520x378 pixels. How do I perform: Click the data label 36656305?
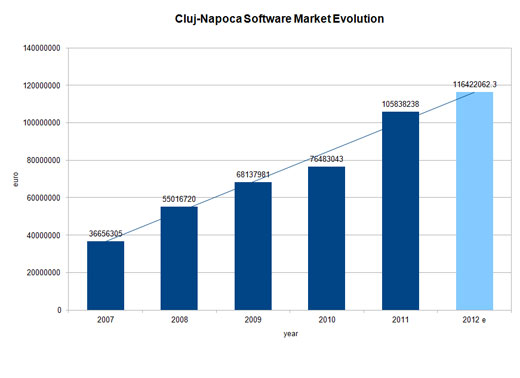pos(105,233)
